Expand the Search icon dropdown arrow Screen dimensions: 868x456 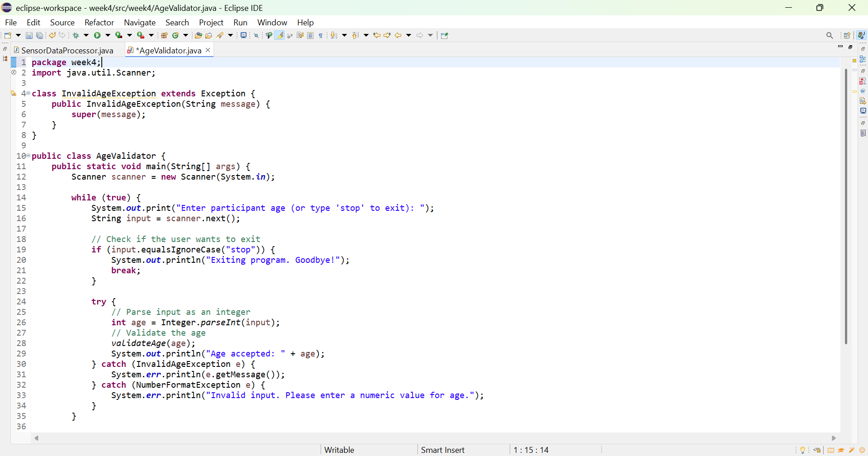pyautogui.click(x=230, y=35)
